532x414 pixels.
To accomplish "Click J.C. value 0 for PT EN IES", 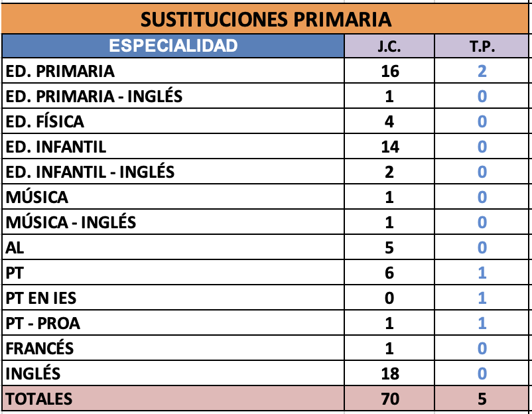I will coord(389,298).
